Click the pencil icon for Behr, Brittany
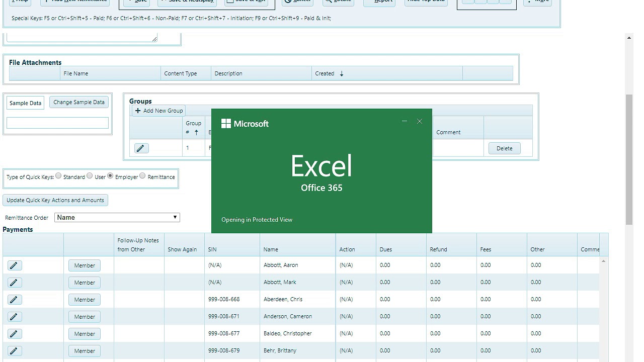The width and height of the screenshot is (644, 362). 14,351
